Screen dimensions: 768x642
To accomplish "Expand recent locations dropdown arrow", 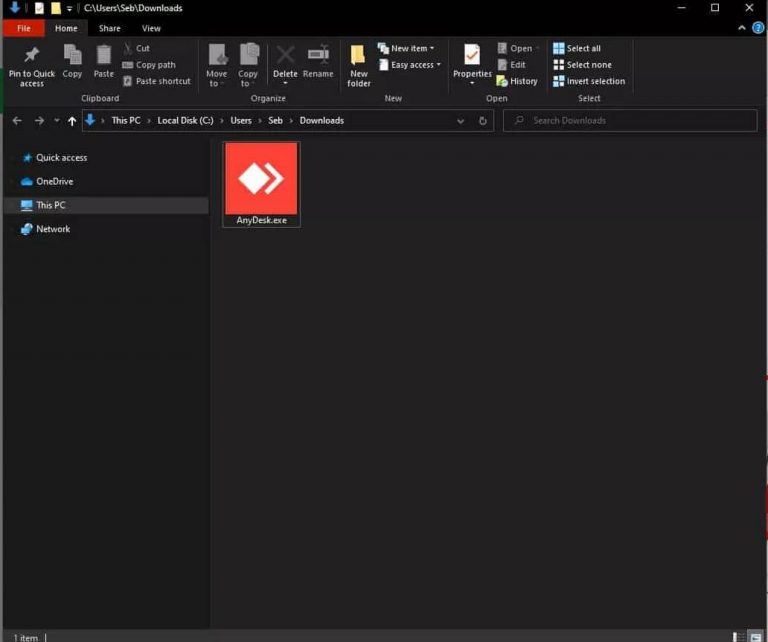I will (x=57, y=120).
